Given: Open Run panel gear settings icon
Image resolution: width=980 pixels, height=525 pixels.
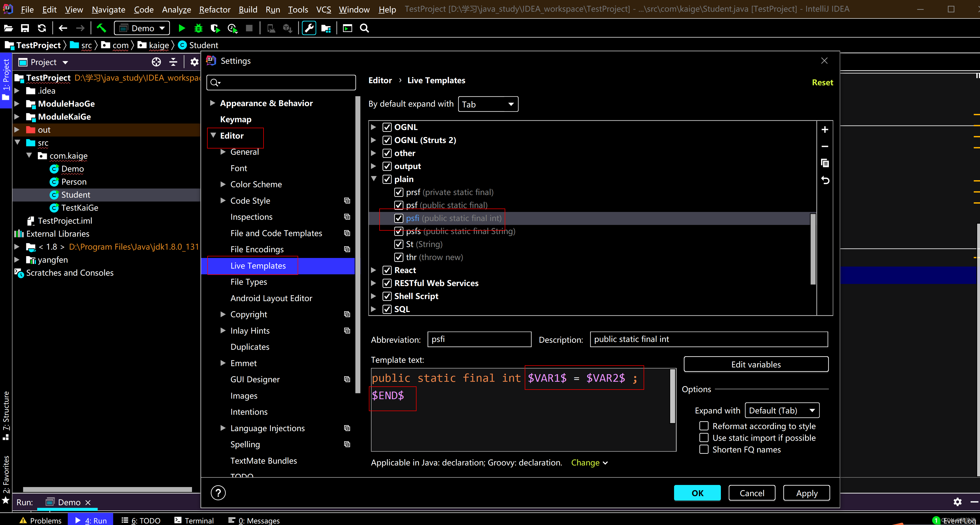Looking at the screenshot, I should point(958,502).
